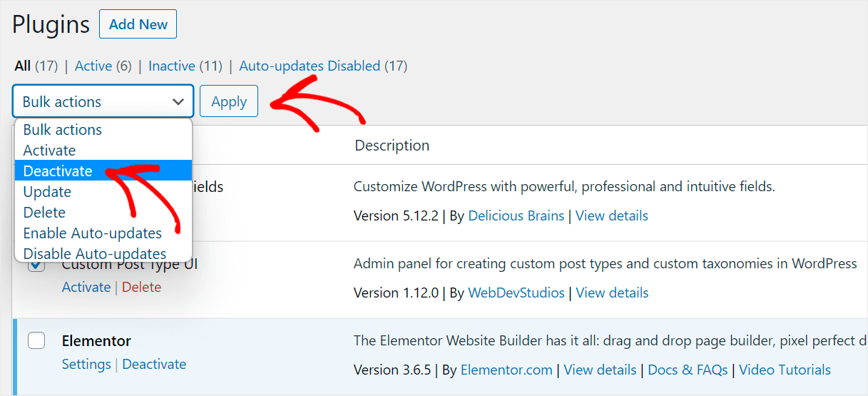Screen dimensions: 868x396
Task: Toggle the Elementor plugin checkbox
Action: 36,340
